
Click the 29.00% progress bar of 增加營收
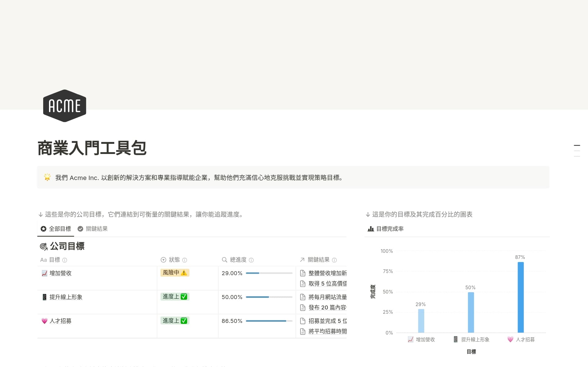[x=269, y=273]
